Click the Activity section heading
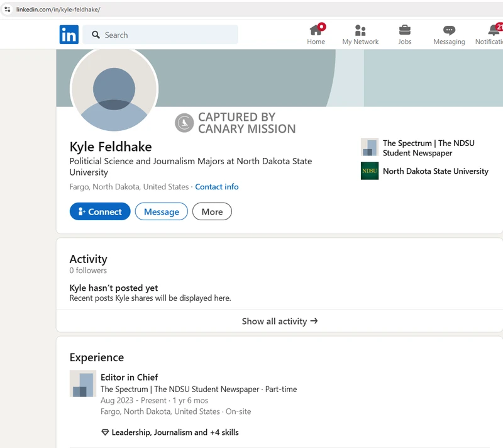 88,259
